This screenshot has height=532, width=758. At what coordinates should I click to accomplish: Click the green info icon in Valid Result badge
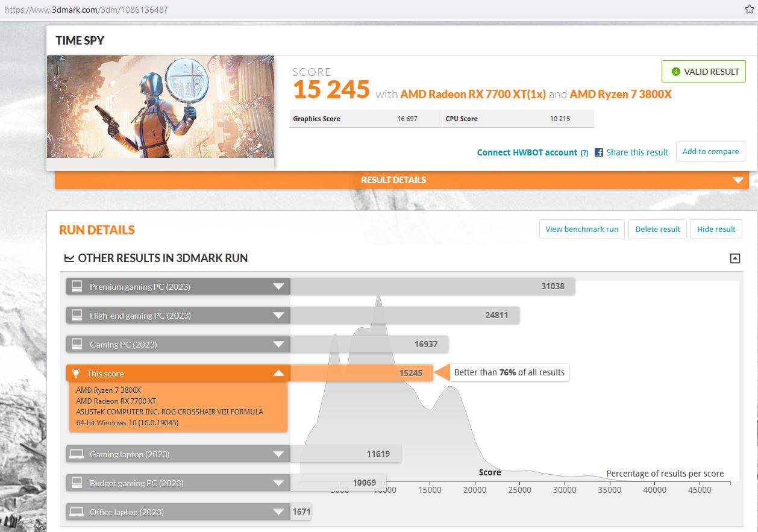pos(675,72)
